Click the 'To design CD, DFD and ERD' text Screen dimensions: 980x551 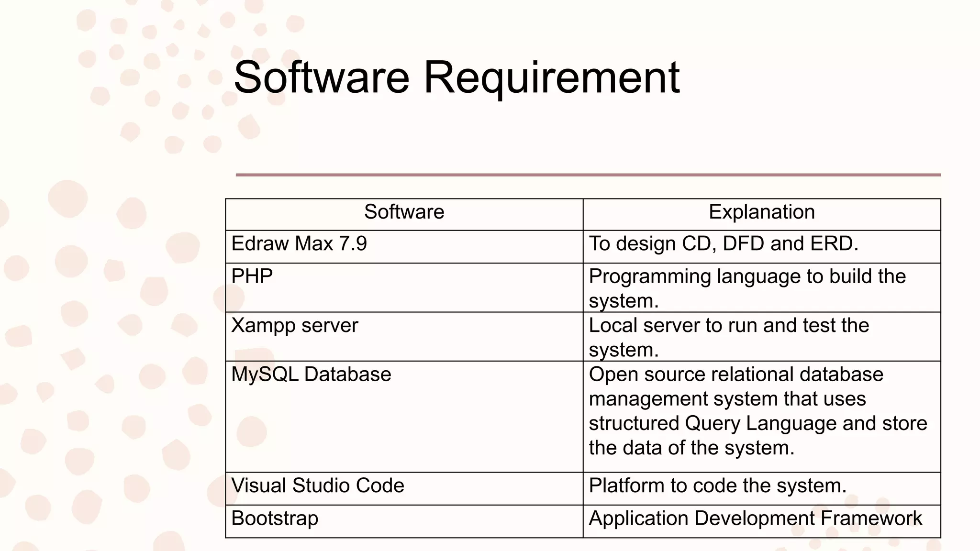click(723, 244)
